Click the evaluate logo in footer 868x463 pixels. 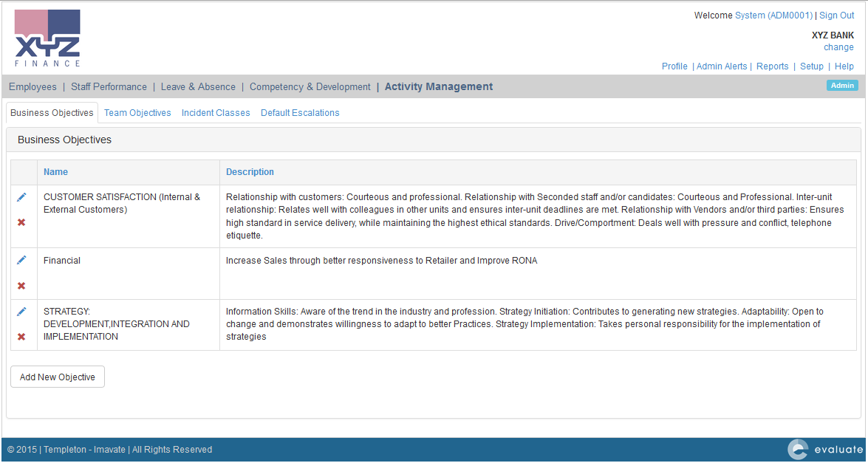[x=824, y=449]
